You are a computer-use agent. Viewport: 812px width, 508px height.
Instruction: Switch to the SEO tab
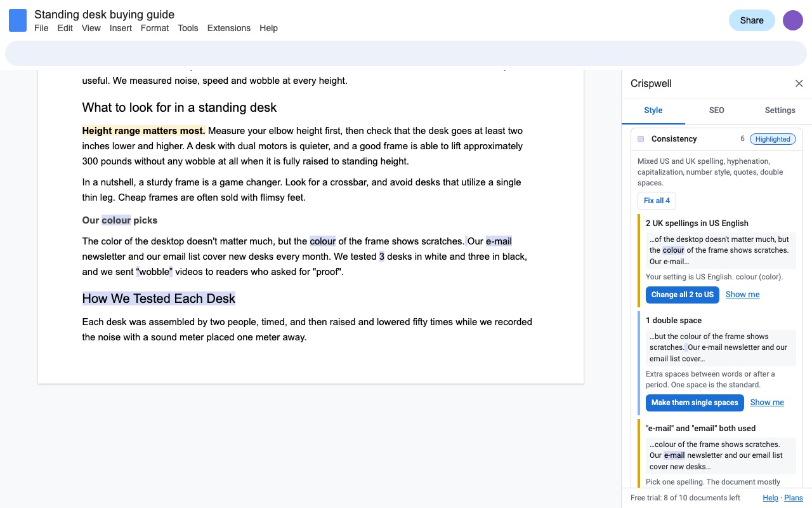[717, 110]
